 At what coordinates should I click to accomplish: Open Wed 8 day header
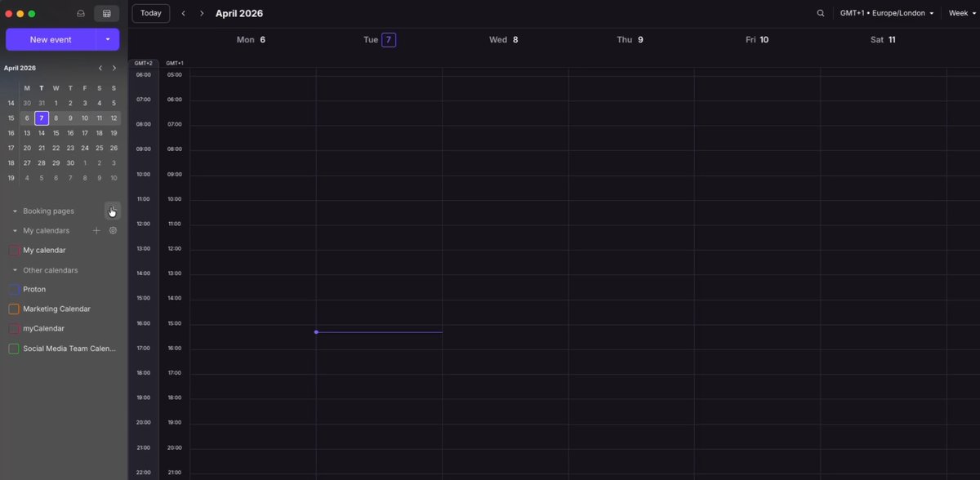(x=504, y=39)
